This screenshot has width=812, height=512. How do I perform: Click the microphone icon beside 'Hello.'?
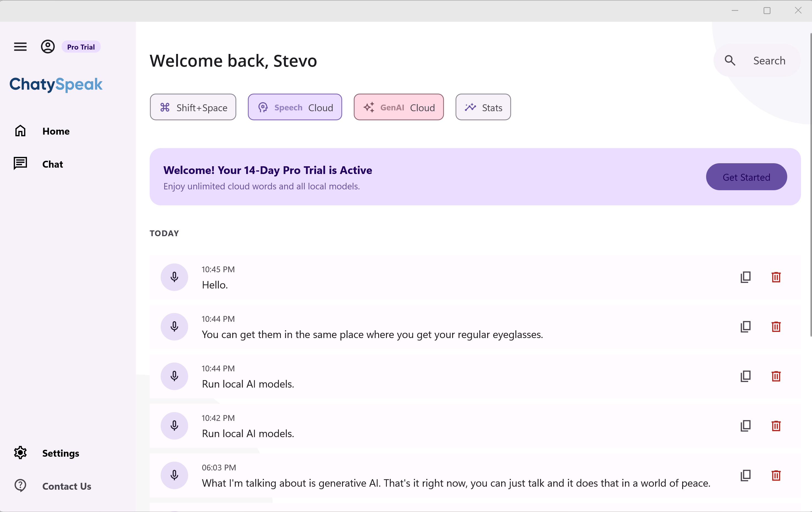coord(174,277)
